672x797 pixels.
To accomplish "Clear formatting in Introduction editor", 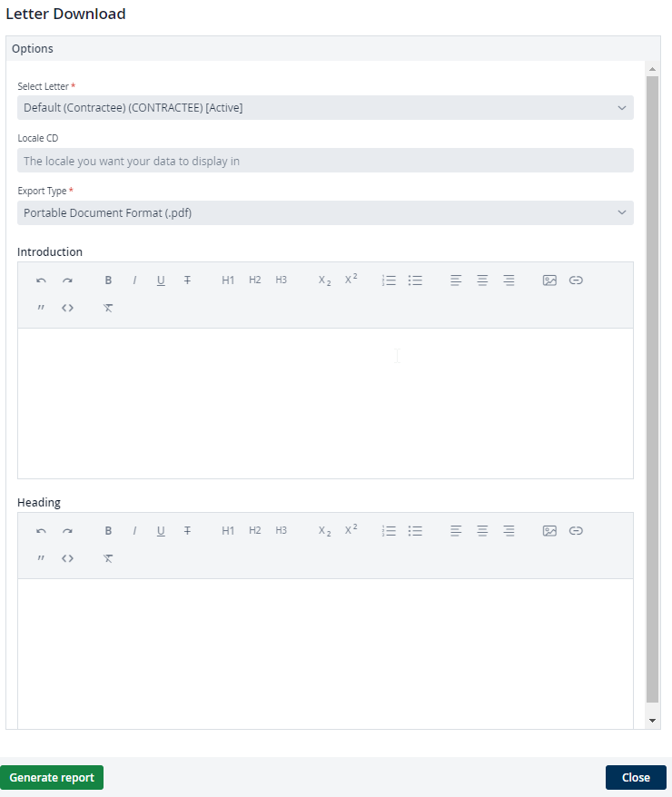I will (108, 308).
